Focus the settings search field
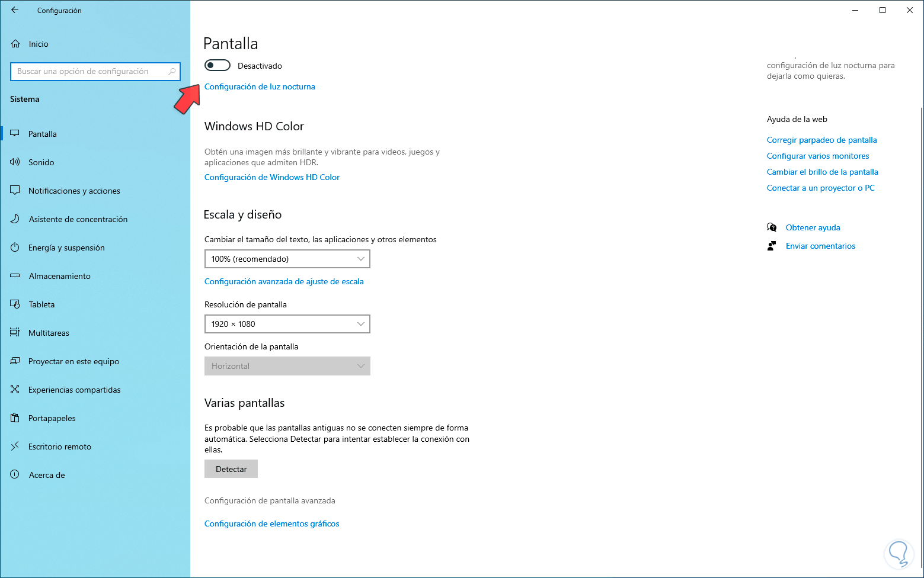This screenshot has width=924, height=578. [x=95, y=72]
